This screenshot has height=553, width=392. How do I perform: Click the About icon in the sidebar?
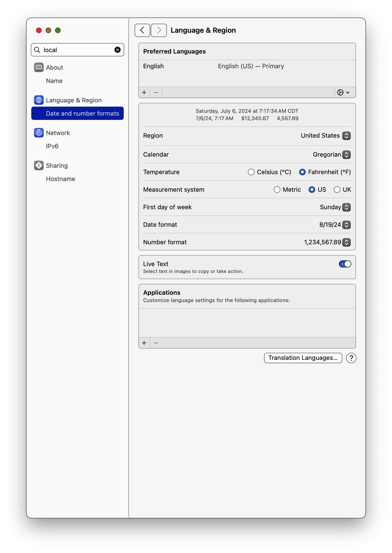point(39,67)
